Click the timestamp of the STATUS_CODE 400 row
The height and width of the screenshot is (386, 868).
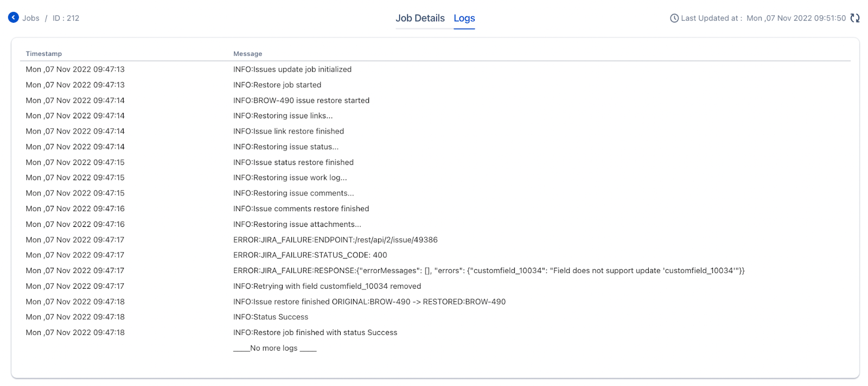(x=75, y=255)
